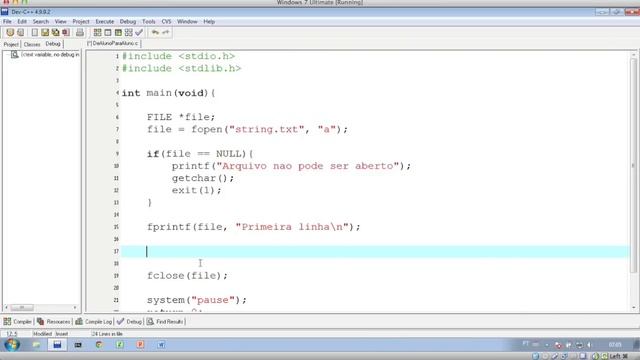
Task: Redo the edit using the toolbar arrow
Action: point(166,32)
